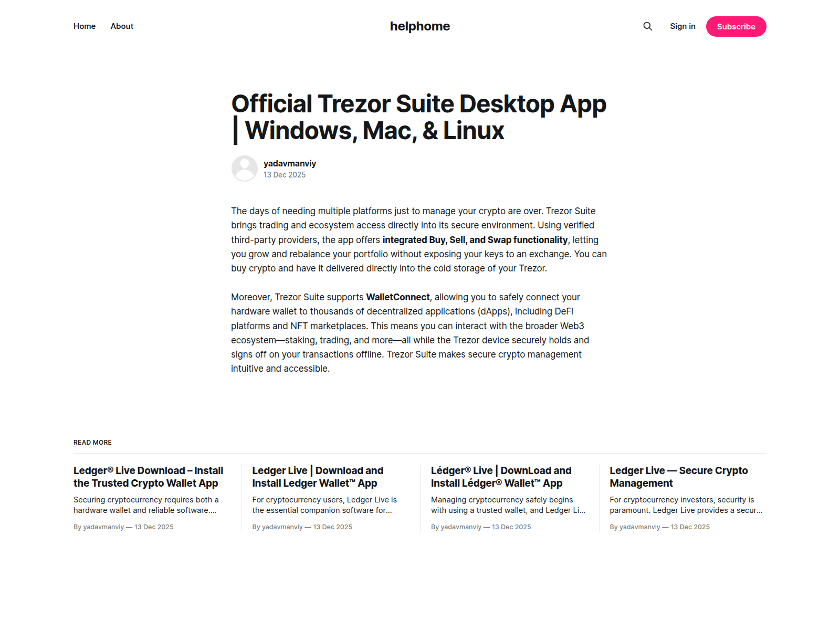Click the helphome site title
Viewport: 840px width, 630px height.
click(420, 26)
